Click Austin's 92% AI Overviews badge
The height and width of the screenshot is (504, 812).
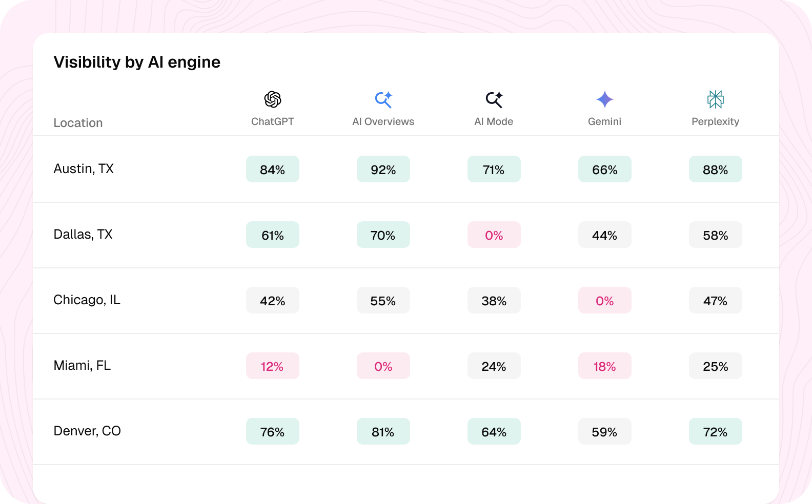pyautogui.click(x=383, y=169)
